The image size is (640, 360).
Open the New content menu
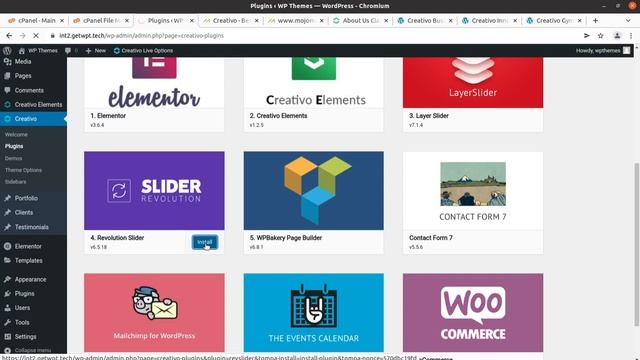(96, 51)
